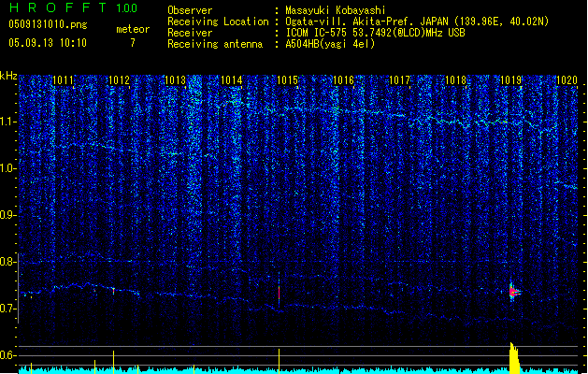
Task: Select the pink meteor echo below 1019
Action: pos(512,292)
